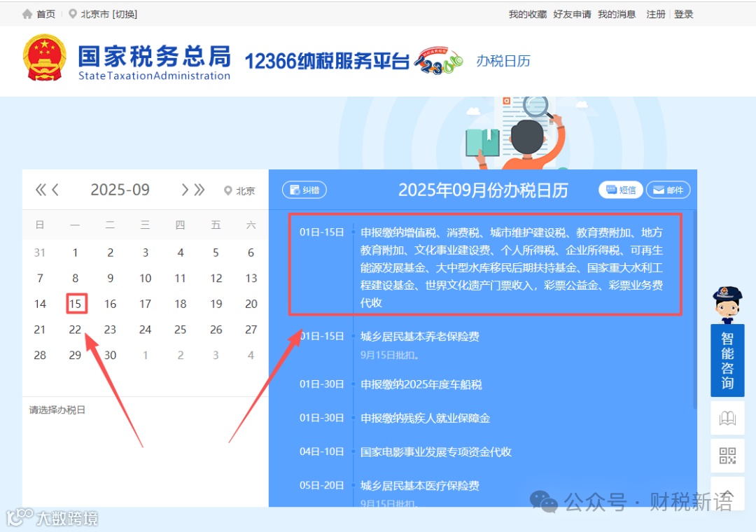Click the home icon next to 首页
756x532 pixels.
click(x=26, y=13)
